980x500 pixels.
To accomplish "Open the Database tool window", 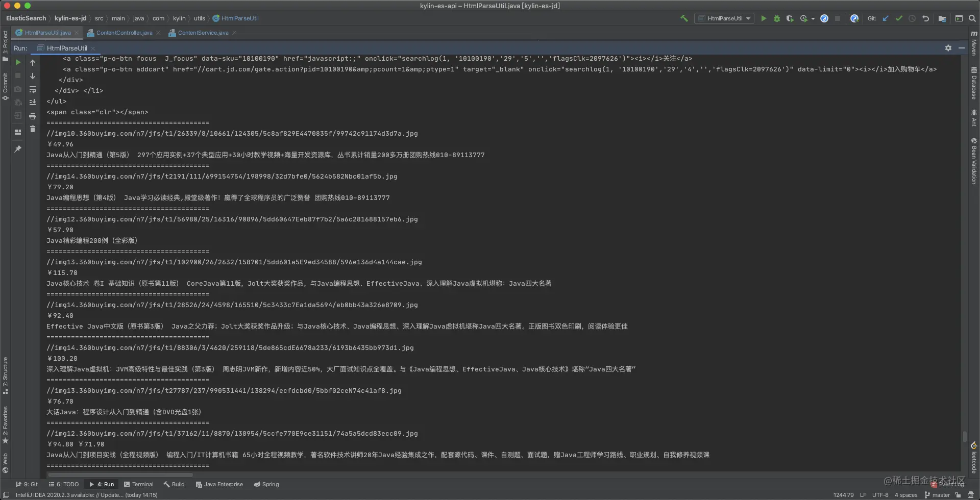I will pyautogui.click(x=974, y=83).
